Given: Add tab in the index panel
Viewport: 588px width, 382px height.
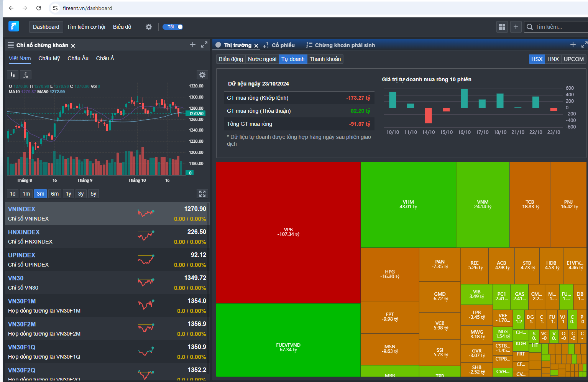Looking at the screenshot, I should tap(193, 45).
